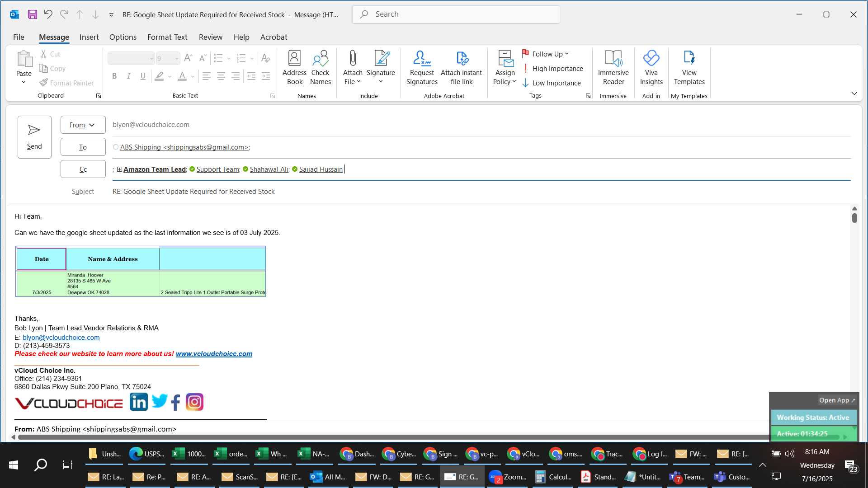This screenshot has width=868, height=488.
Task: Click the Clear Formatting icon
Action: 265,58
